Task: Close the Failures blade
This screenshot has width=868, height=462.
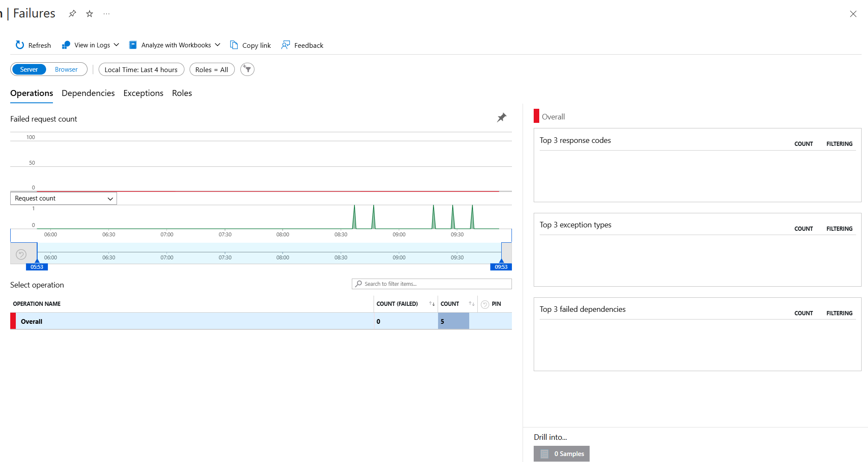Action: [853, 14]
